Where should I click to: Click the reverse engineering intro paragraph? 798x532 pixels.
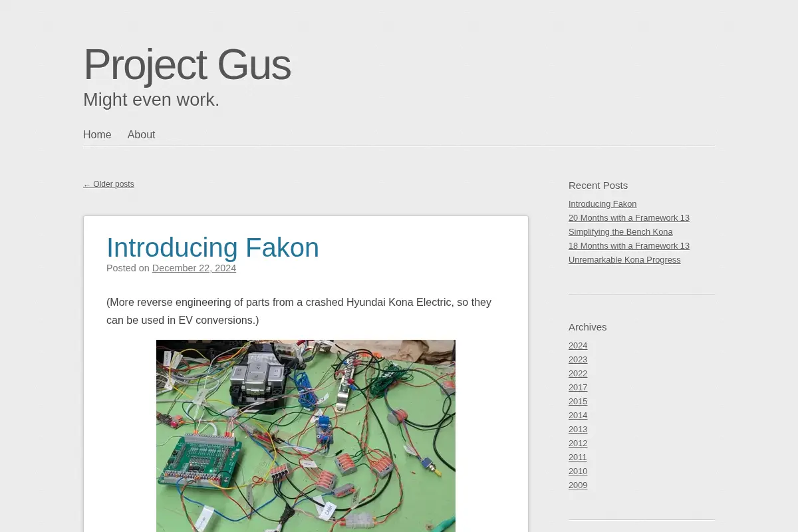[x=299, y=311]
